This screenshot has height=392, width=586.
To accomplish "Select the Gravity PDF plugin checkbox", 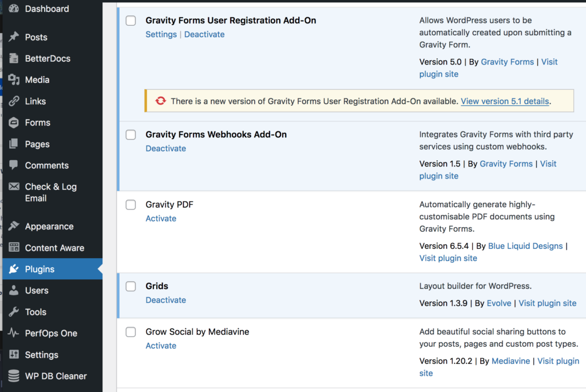I will (131, 205).
